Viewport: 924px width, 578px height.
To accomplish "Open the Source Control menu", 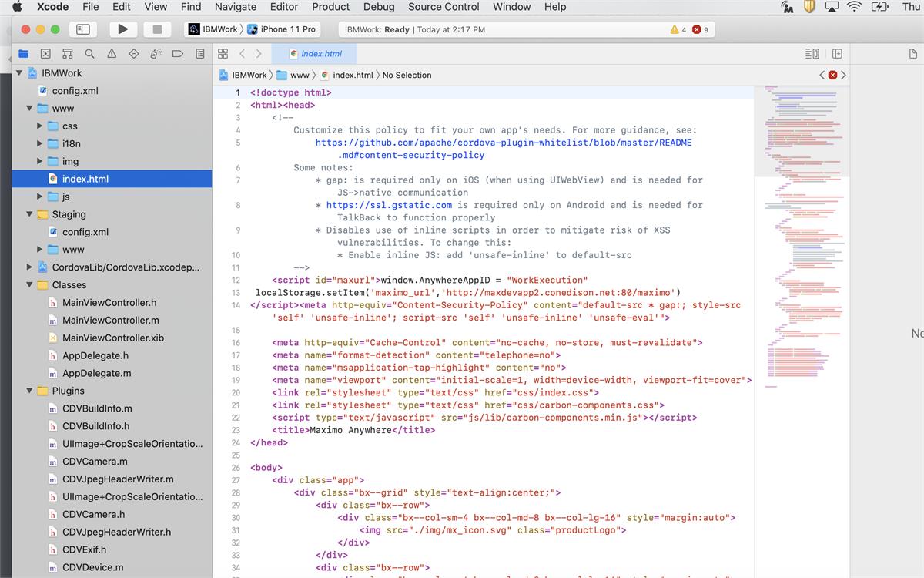I will tap(444, 7).
